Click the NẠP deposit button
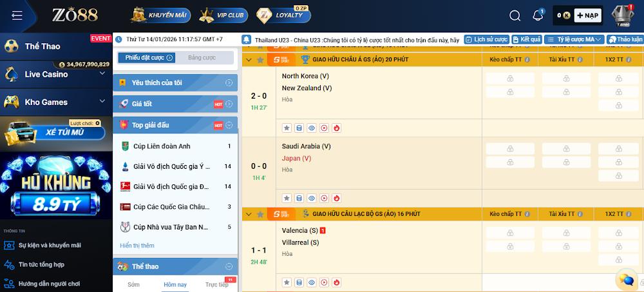Screen dimensions: 644x292 tap(587, 15)
